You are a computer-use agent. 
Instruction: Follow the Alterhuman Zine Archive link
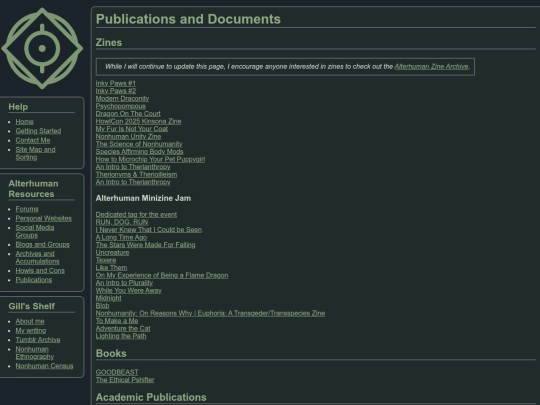[431, 66]
